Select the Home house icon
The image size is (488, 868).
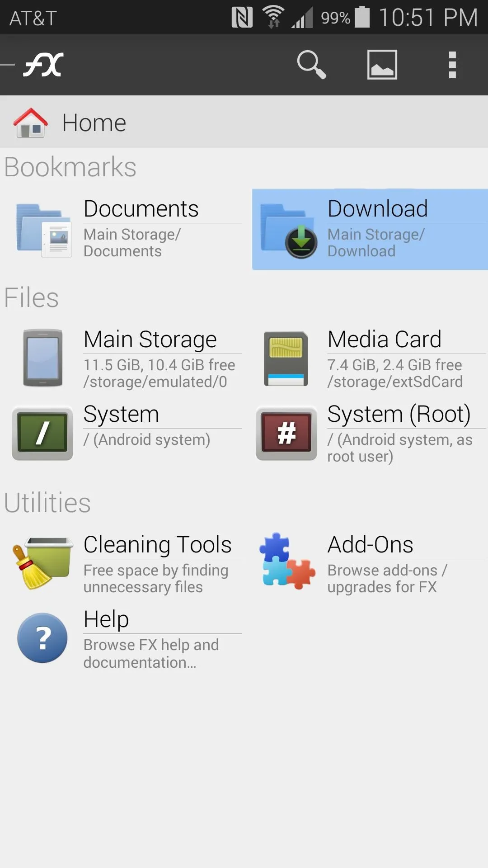pos(30,123)
